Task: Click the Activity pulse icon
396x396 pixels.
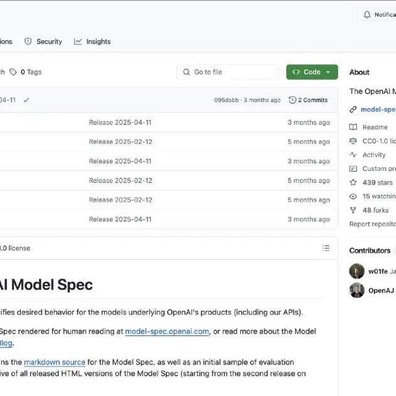Action: [x=353, y=155]
